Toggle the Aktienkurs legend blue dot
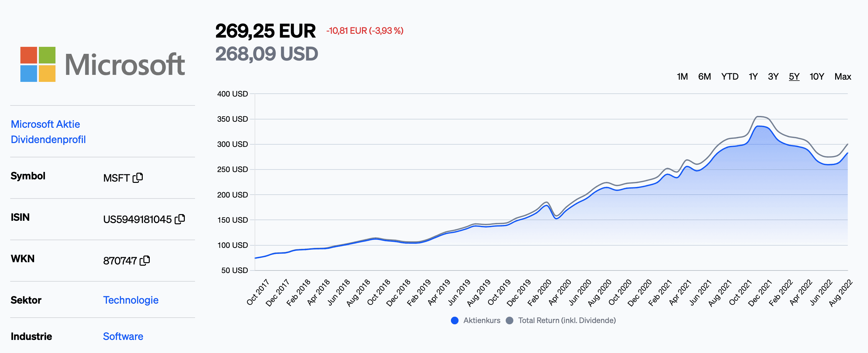 click(x=455, y=320)
